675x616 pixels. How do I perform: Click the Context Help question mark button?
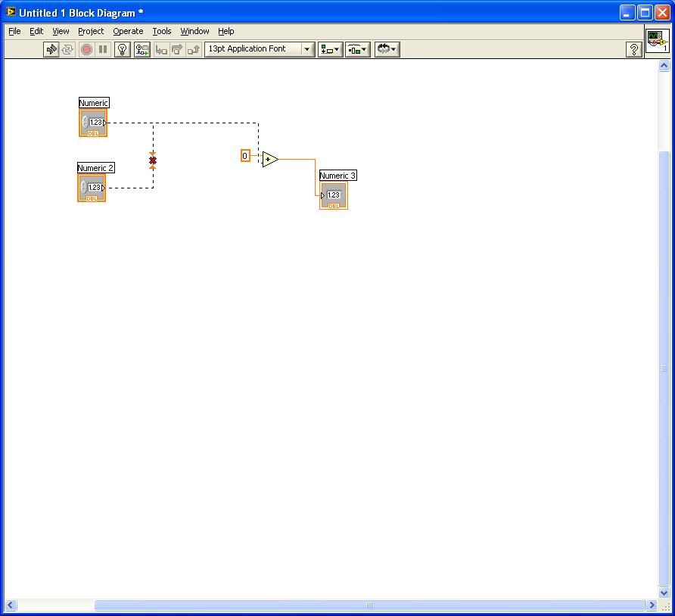[x=633, y=49]
